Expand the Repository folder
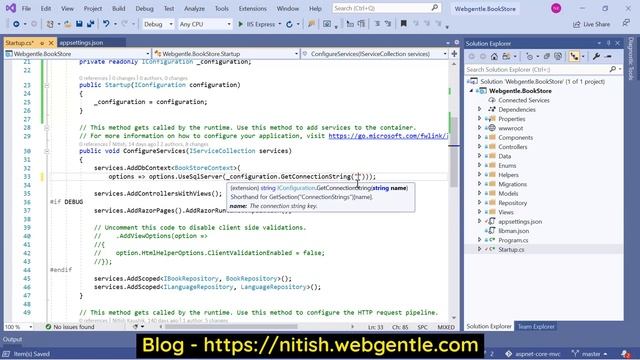Image resolution: width=640 pixels, height=360 pixels. click(480, 202)
